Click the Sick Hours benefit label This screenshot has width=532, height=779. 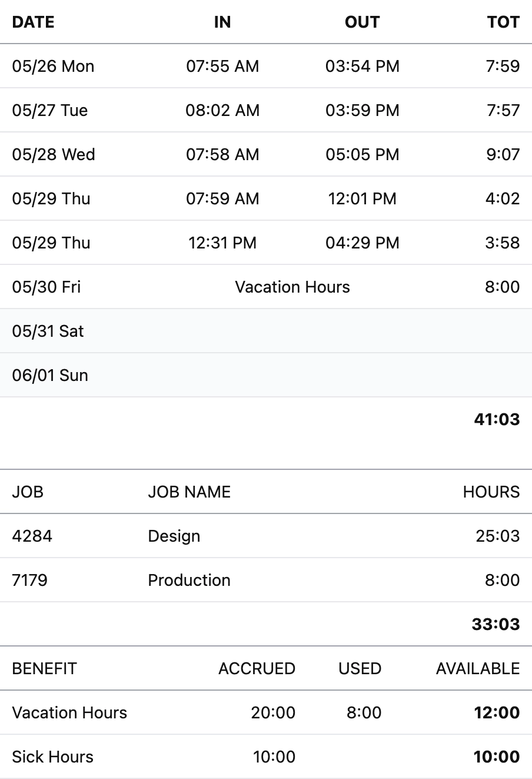53,757
